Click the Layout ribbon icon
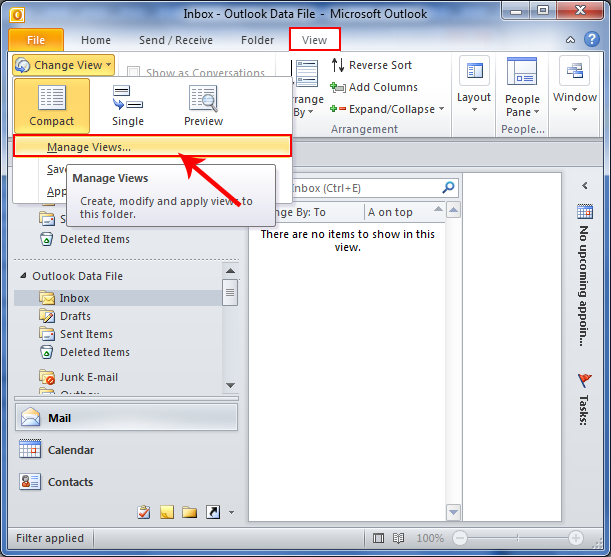The width and height of the screenshot is (611, 557). pos(474,71)
